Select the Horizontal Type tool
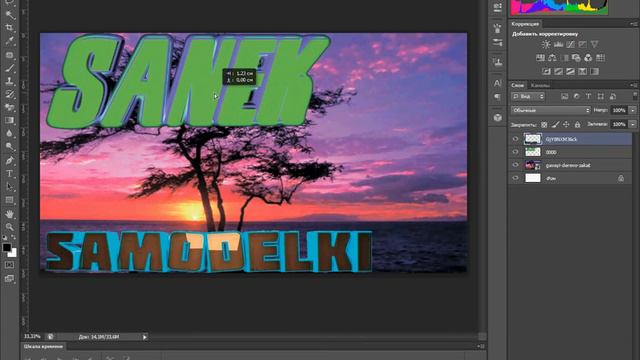This screenshot has width=640, height=360. pyautogui.click(x=10, y=174)
